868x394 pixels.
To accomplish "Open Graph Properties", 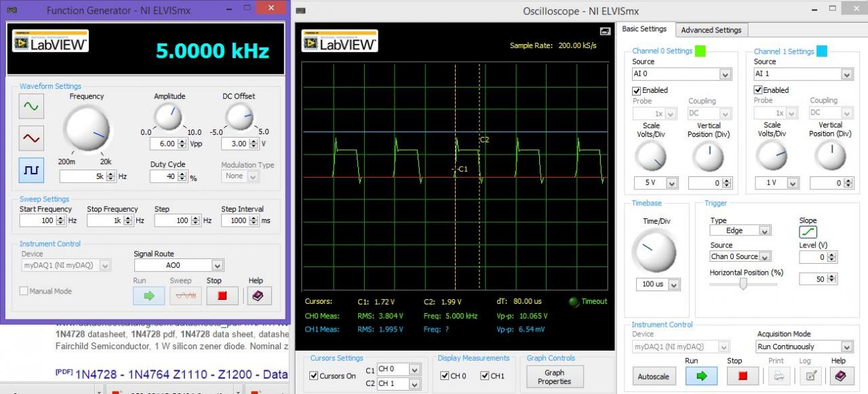I will click(555, 377).
